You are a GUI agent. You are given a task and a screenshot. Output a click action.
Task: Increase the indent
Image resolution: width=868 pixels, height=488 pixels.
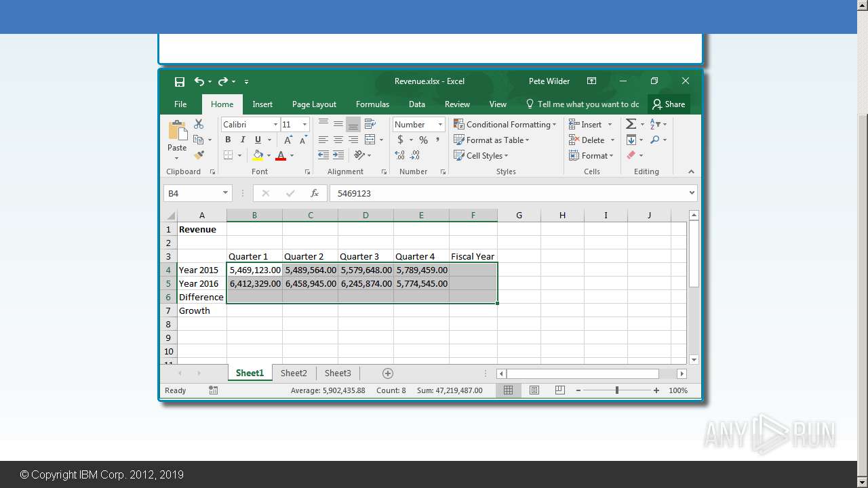[338, 155]
